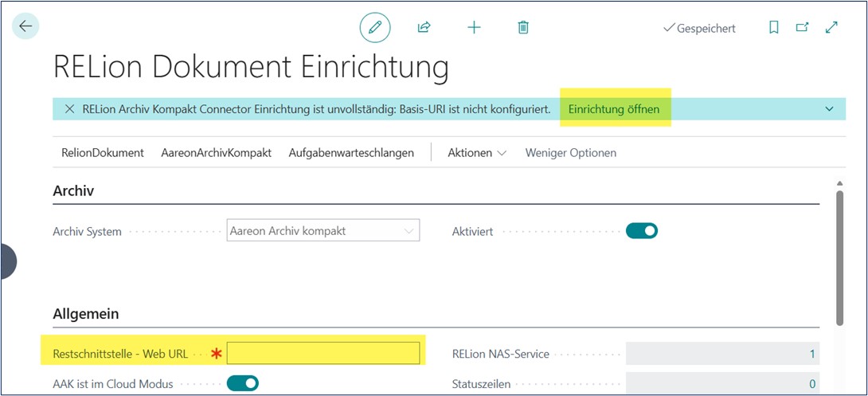Dismiss the notification with X icon
This screenshot has height=396, width=868.
(70, 109)
